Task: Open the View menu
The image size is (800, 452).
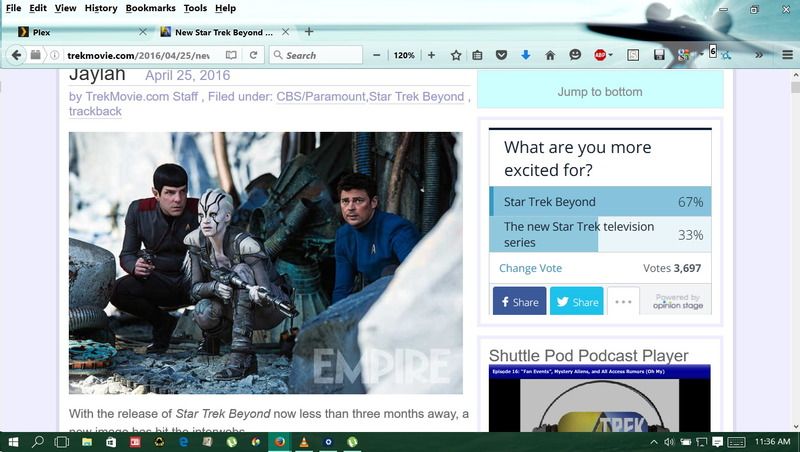Action: pyautogui.click(x=65, y=8)
